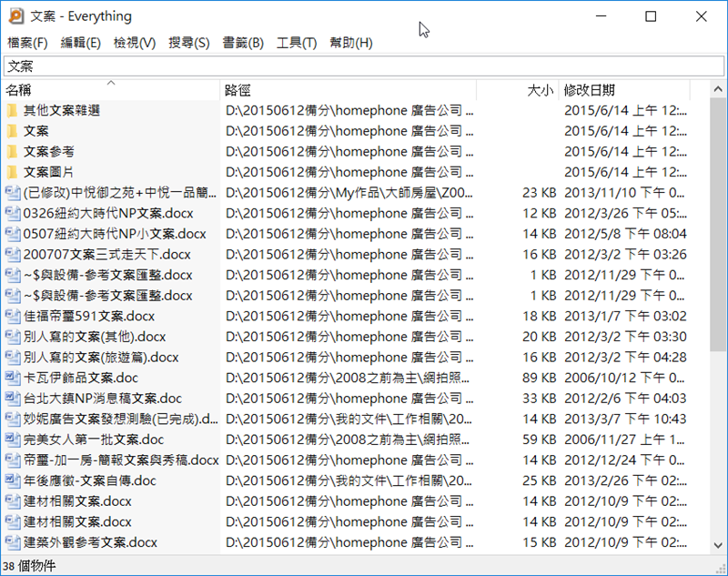Click the 38 個物件 status bar text
This screenshot has width=728, height=576.
[x=29, y=566]
